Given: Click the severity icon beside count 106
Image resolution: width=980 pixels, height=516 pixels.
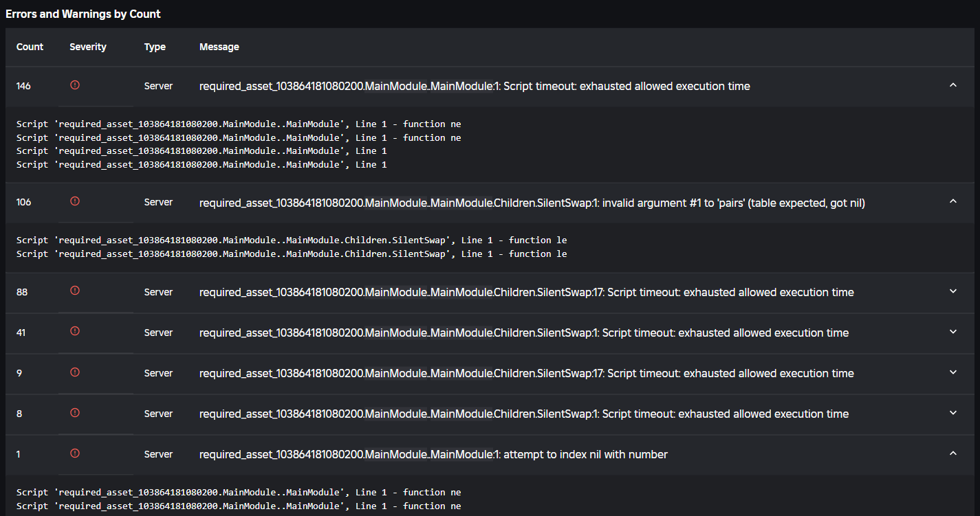Looking at the screenshot, I should 74,202.
